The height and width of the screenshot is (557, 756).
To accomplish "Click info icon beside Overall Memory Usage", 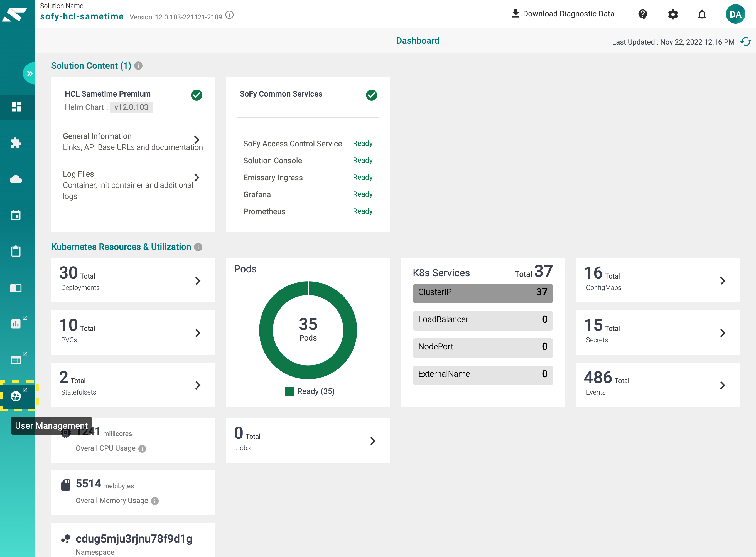I will tap(154, 501).
